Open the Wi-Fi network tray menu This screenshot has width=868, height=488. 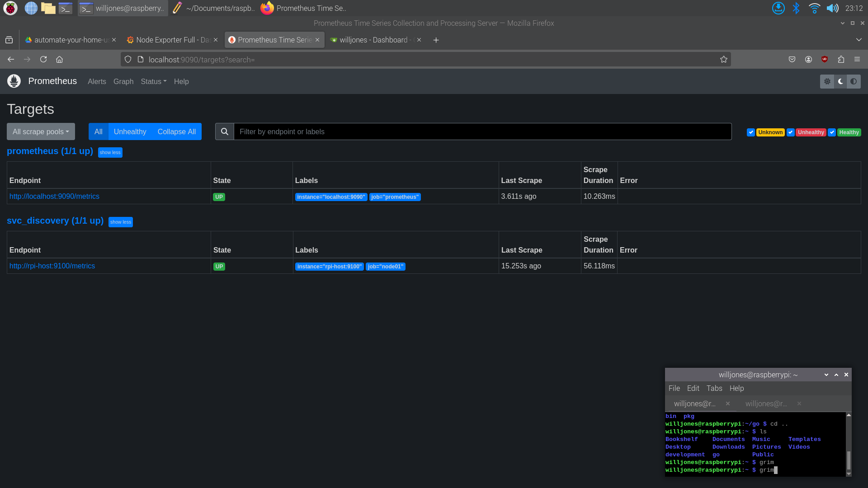coord(814,8)
